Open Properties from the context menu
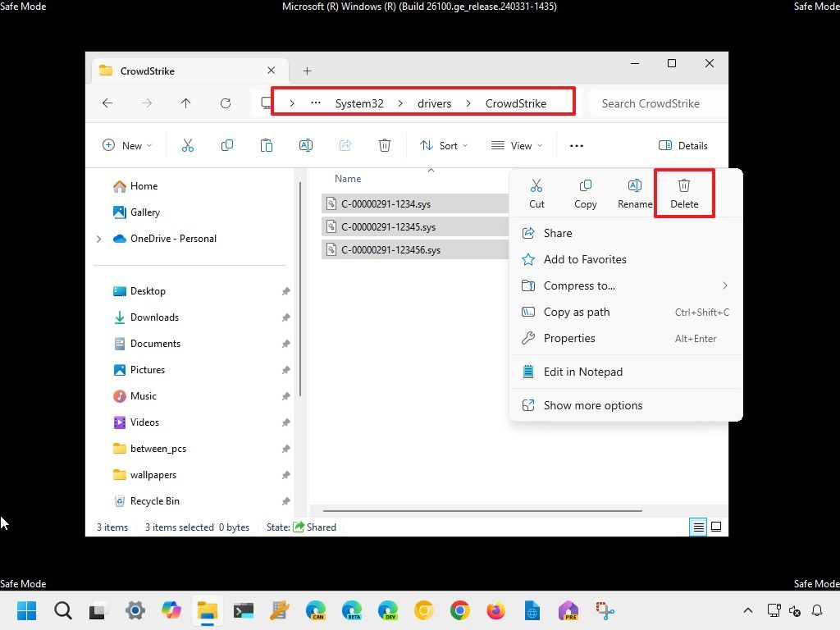Viewport: 840px width, 630px height. (x=569, y=338)
